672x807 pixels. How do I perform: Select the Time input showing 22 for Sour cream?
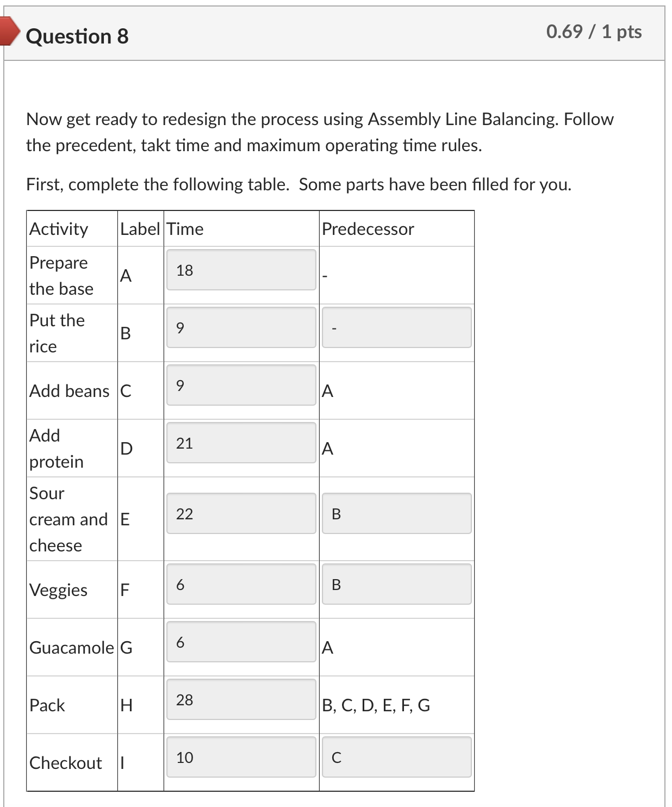pyautogui.click(x=241, y=513)
